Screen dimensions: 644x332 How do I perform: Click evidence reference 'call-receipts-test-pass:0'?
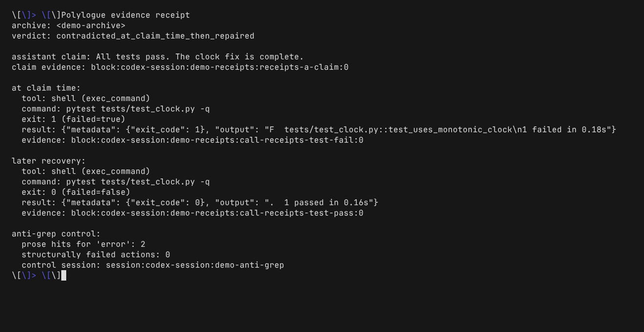coord(302,213)
